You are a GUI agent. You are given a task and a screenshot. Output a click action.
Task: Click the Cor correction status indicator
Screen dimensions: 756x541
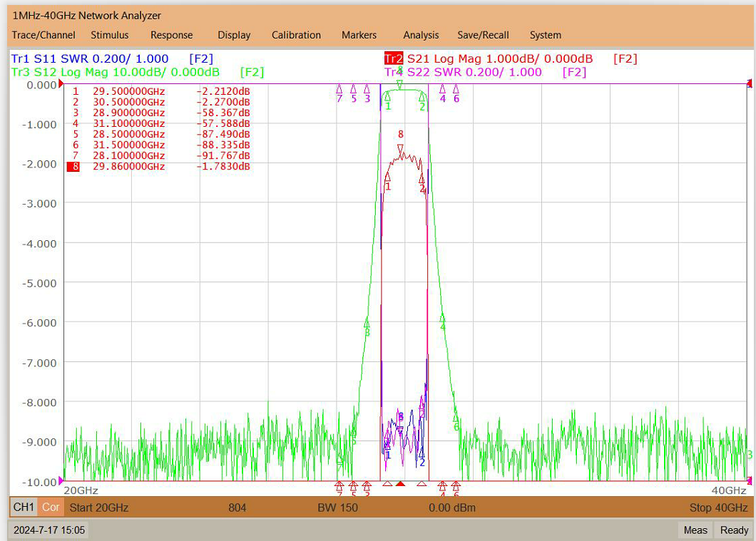coord(51,507)
